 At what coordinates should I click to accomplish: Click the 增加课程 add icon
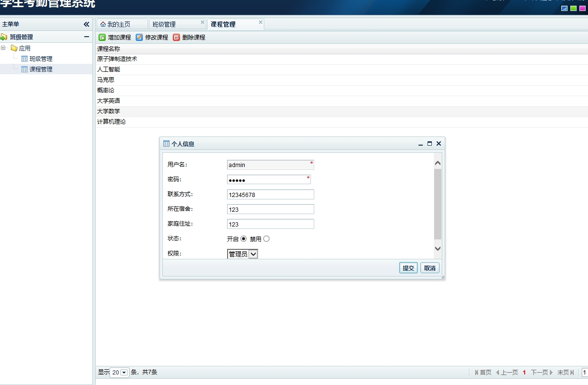pyautogui.click(x=102, y=37)
